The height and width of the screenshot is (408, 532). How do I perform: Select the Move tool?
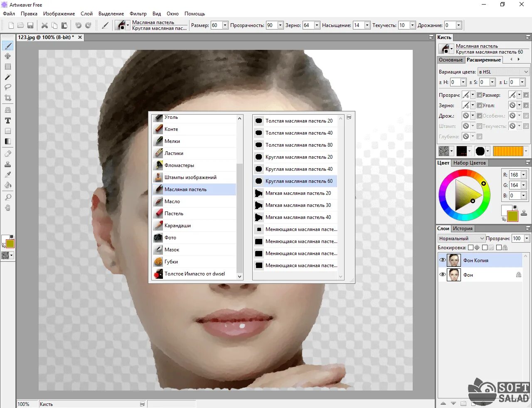click(x=8, y=56)
